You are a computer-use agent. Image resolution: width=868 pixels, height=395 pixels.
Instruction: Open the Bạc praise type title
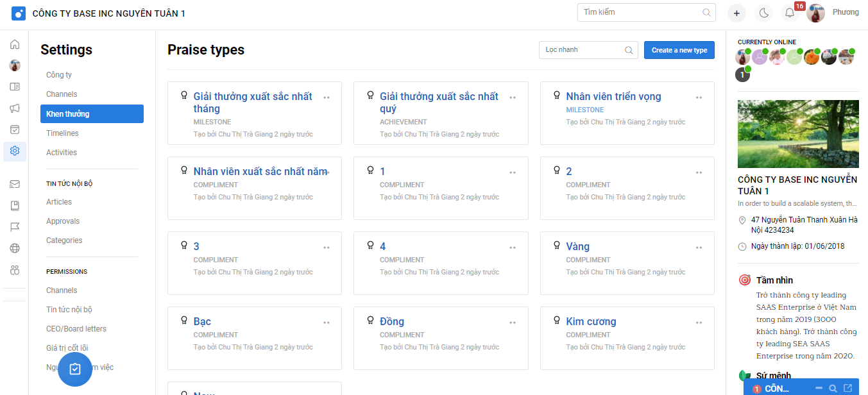(202, 321)
